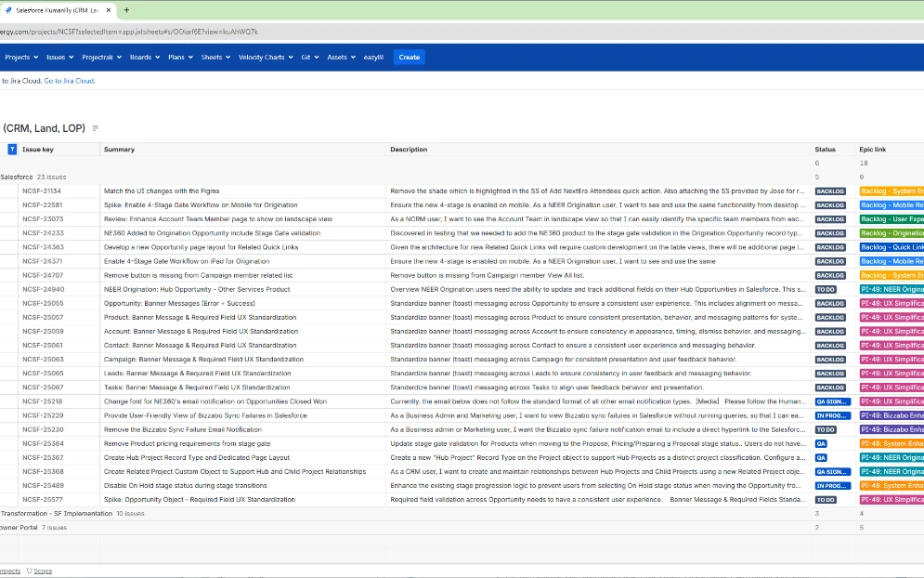This screenshot has width=924, height=578.
Task: Click TO DO status badge for NCSF-24940
Action: tap(826, 290)
